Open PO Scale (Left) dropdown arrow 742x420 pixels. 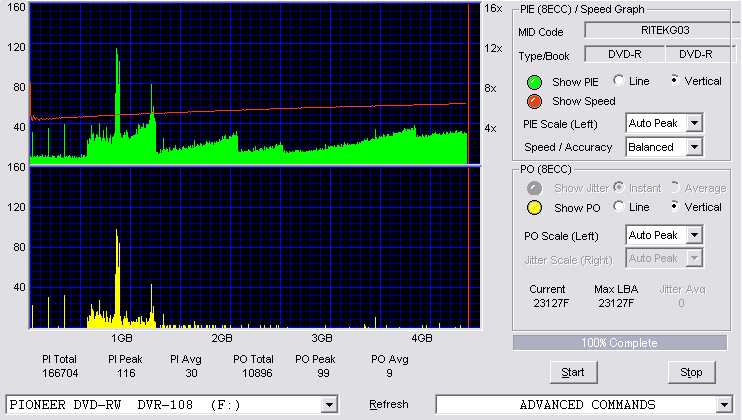click(x=694, y=235)
